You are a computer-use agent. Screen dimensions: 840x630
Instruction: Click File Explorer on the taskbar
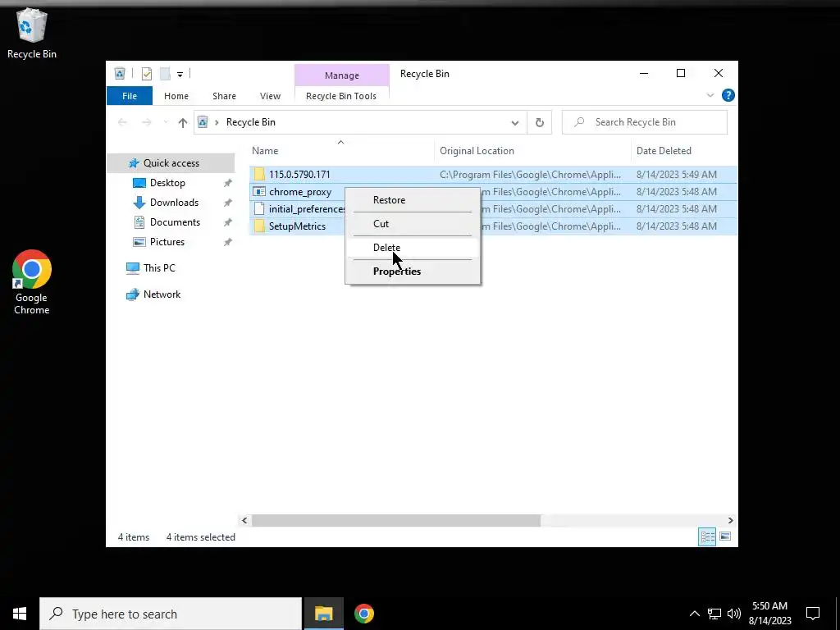(323, 614)
